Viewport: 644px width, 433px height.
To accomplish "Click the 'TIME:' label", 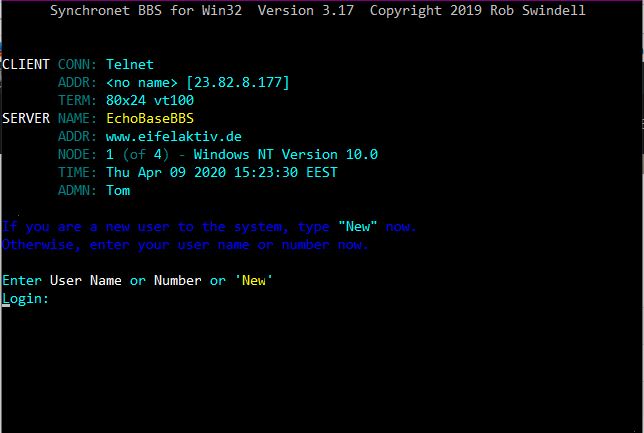I will point(77,172).
